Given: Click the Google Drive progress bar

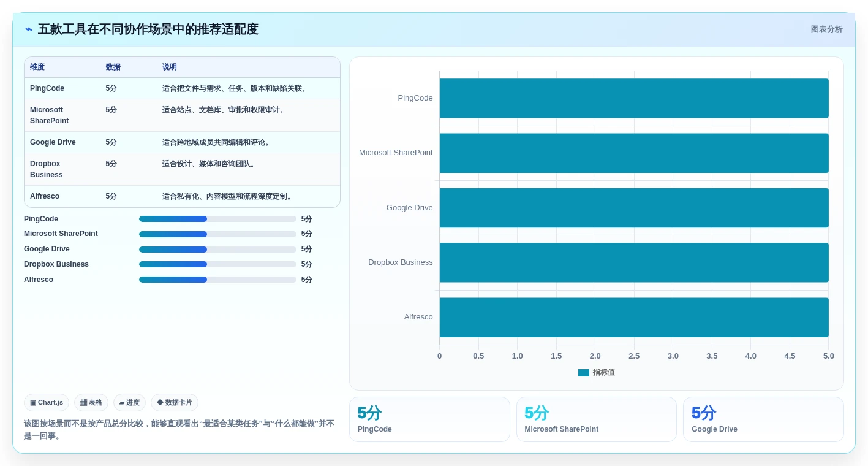Looking at the screenshot, I should point(217,249).
